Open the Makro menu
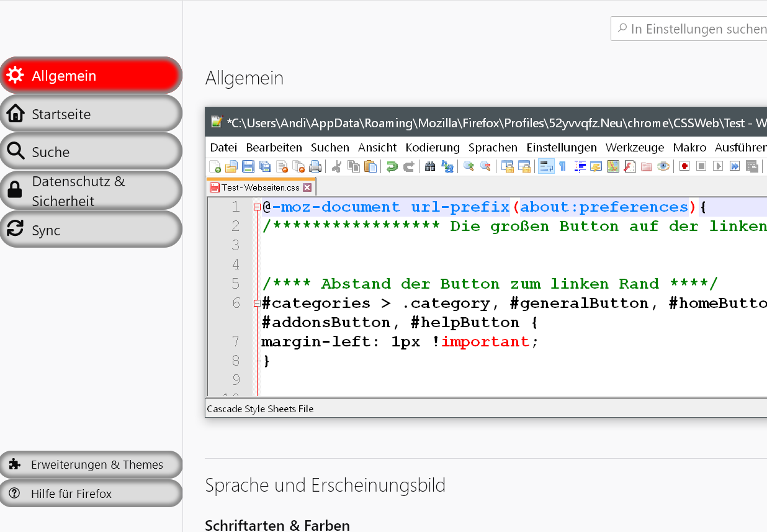This screenshot has width=767, height=532. coord(689,147)
